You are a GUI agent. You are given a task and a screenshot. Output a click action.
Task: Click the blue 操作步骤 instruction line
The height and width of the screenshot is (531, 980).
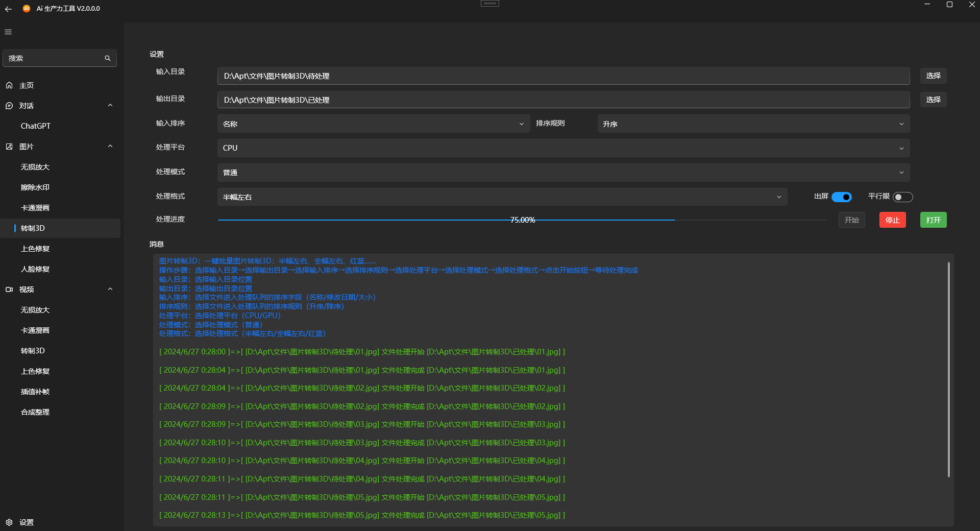click(x=399, y=270)
